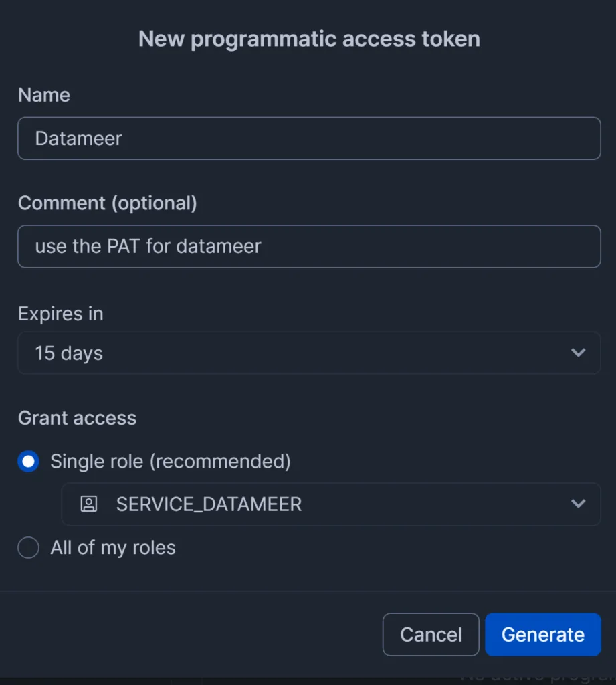This screenshot has width=616, height=685.
Task: Focus the Name field containing Datameer
Action: coord(309,138)
